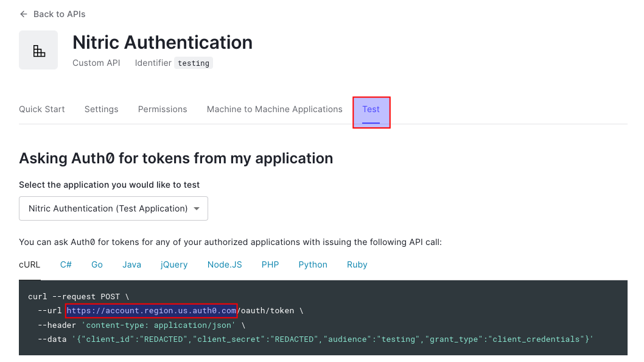
Task: Click the auth0.com URL in code block
Action: click(151, 311)
